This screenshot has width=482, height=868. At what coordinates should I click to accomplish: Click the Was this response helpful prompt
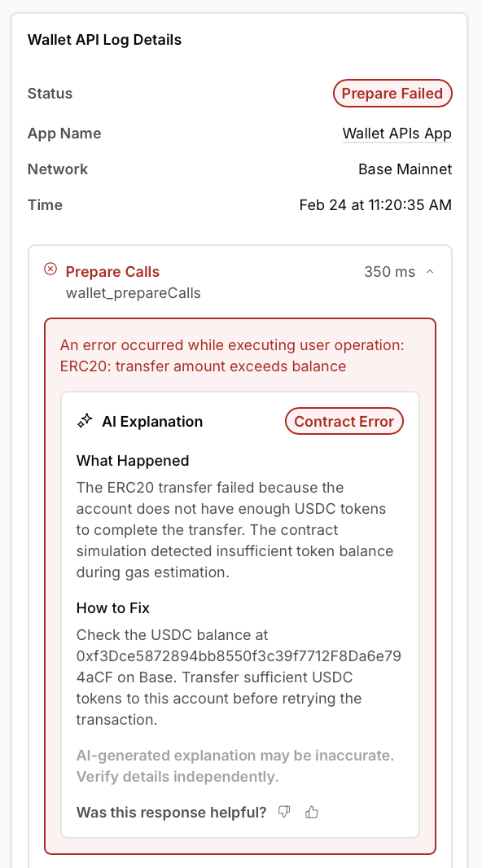click(x=171, y=812)
